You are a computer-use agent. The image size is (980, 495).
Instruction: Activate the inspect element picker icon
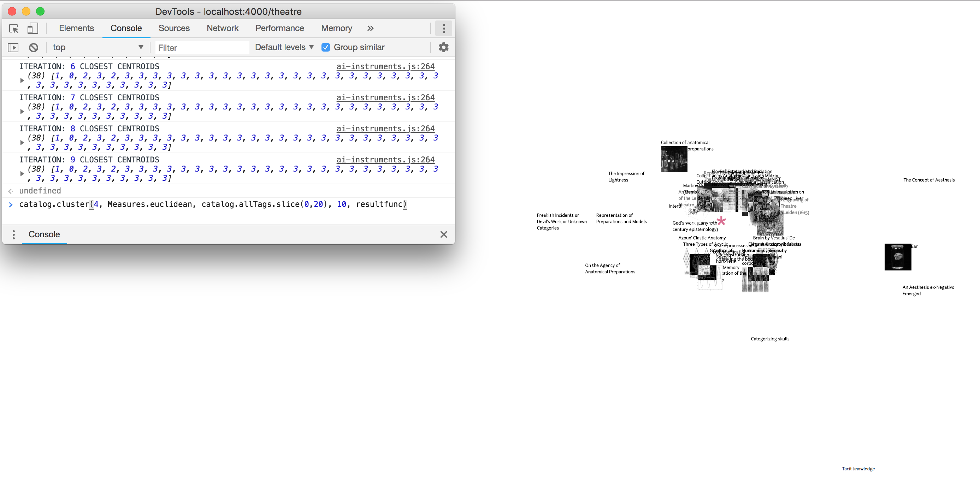[x=14, y=29]
